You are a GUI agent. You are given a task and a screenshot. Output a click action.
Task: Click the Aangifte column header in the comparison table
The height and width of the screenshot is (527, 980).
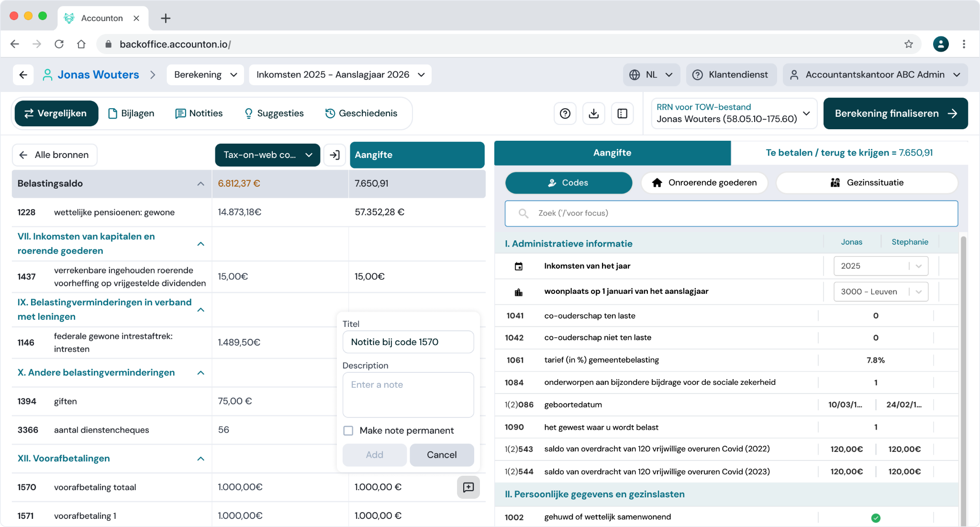tap(417, 155)
